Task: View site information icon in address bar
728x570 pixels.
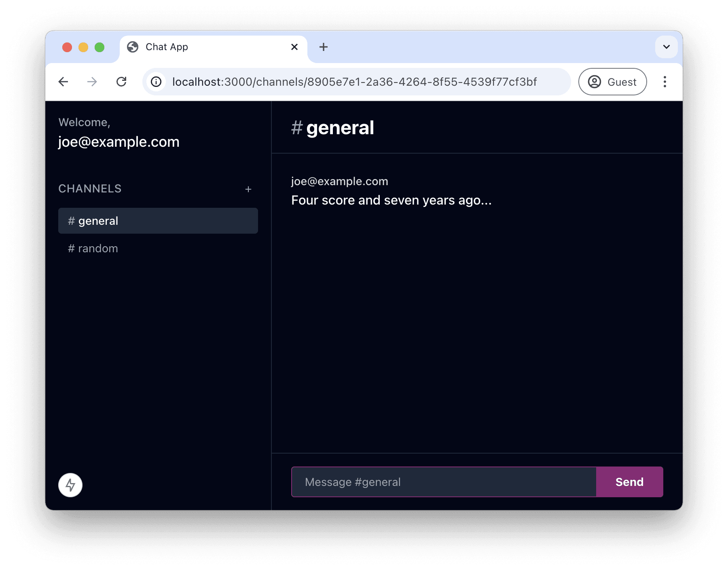Action: pos(156,82)
